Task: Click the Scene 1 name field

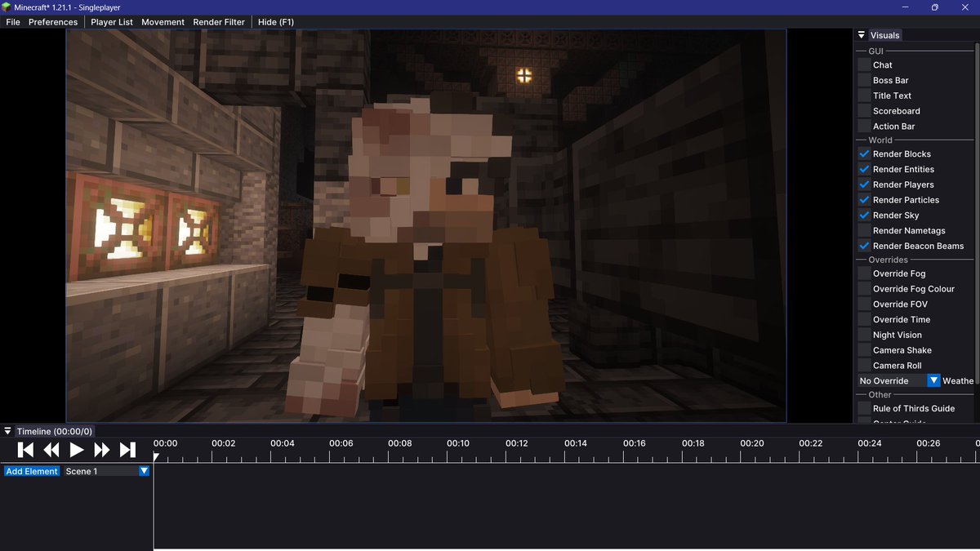Action: (100, 471)
